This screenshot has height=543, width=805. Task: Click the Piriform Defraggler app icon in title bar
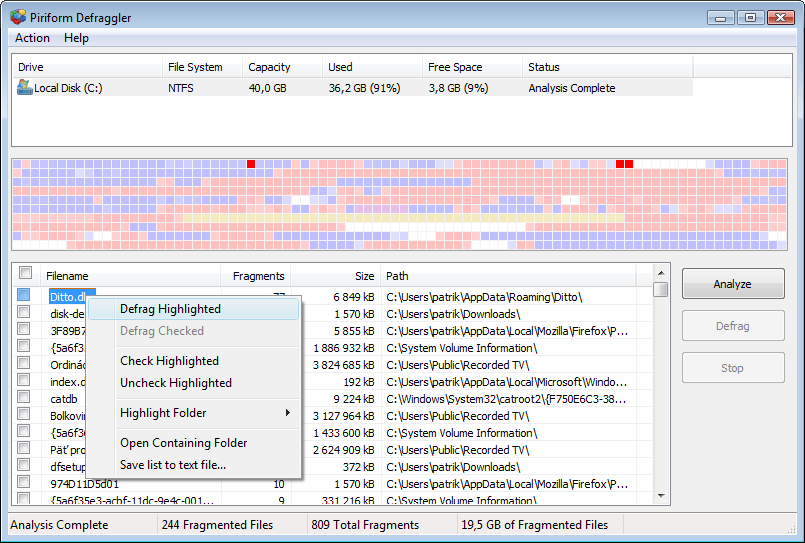[x=18, y=17]
